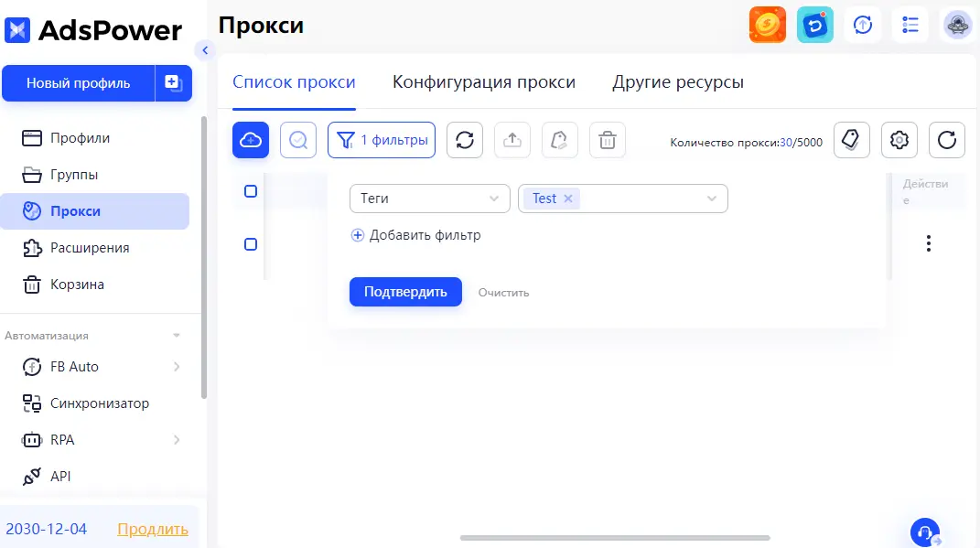This screenshot has height=548, width=980.
Task: Click the Прокси page title
Action: pos(262,25)
